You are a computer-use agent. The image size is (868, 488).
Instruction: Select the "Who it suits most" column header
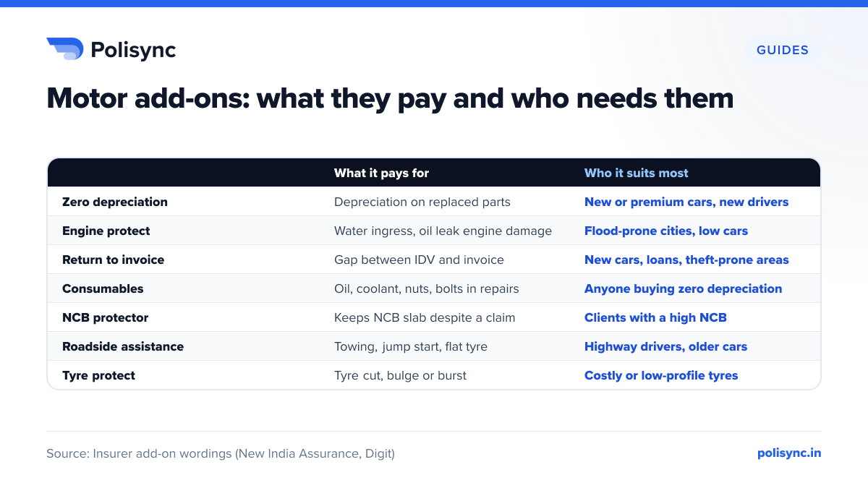pyautogui.click(x=637, y=174)
